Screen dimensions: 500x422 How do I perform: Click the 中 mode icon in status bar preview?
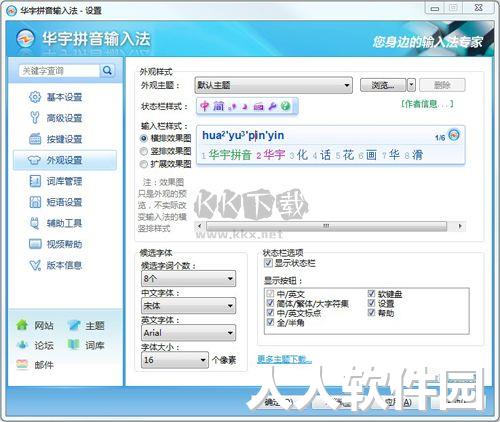205,106
